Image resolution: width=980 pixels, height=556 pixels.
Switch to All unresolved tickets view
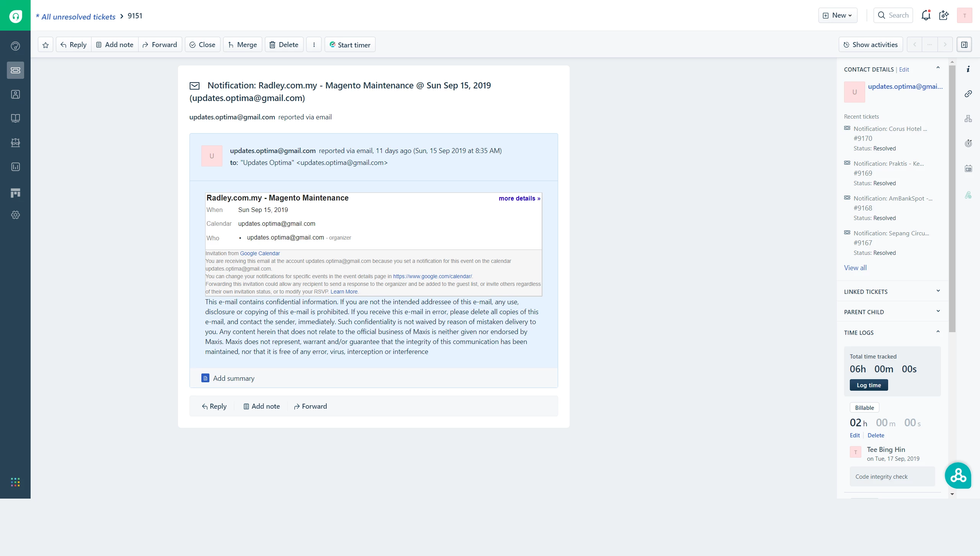click(75, 16)
